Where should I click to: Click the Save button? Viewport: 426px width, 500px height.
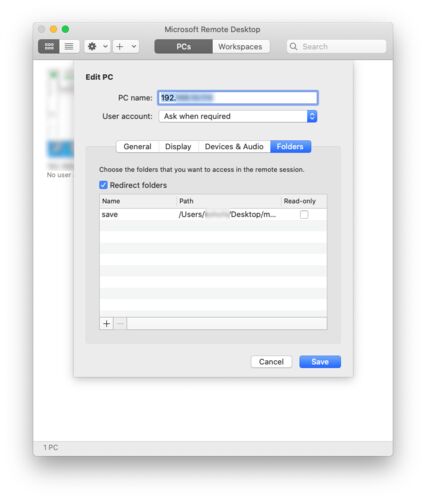pos(320,362)
